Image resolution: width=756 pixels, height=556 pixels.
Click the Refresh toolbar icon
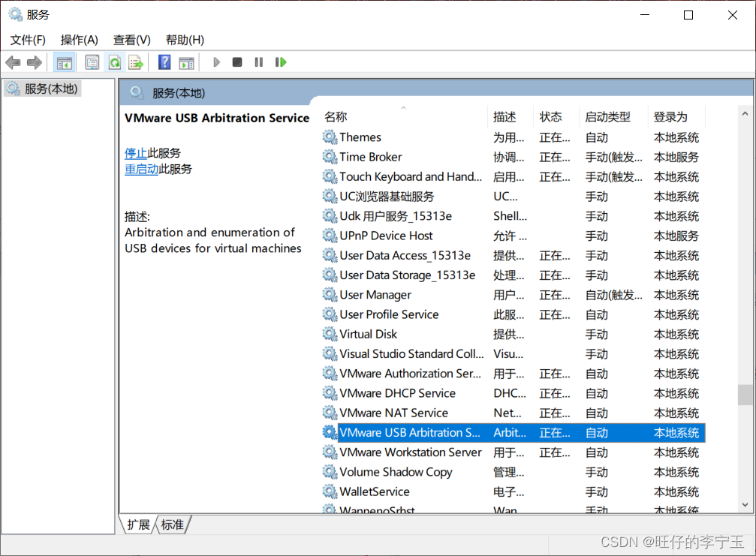[115, 62]
